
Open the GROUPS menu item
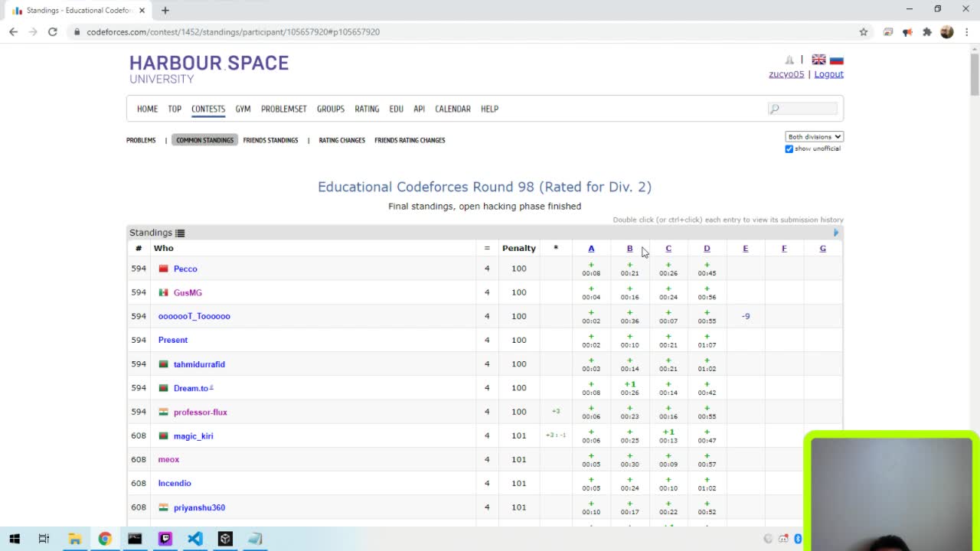[x=331, y=109]
